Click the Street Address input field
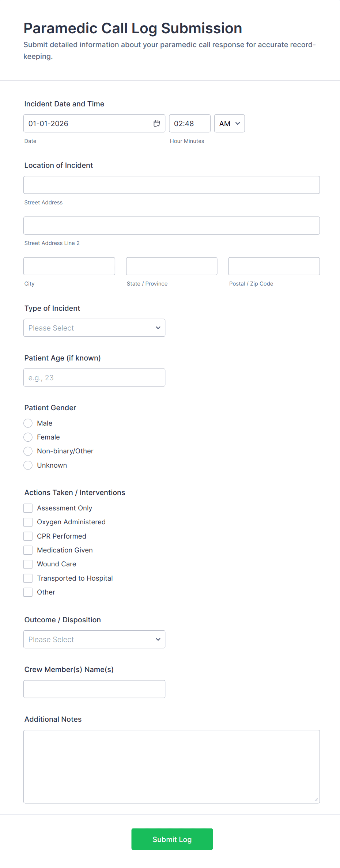Image resolution: width=340 pixels, height=868 pixels. click(171, 185)
